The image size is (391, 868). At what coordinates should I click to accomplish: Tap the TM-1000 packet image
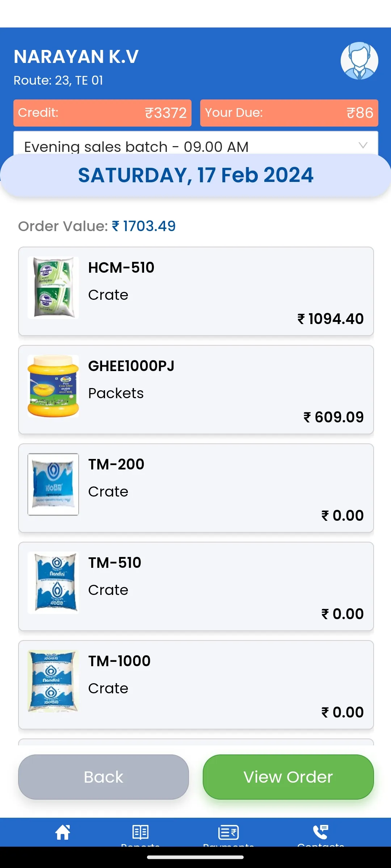point(53,681)
